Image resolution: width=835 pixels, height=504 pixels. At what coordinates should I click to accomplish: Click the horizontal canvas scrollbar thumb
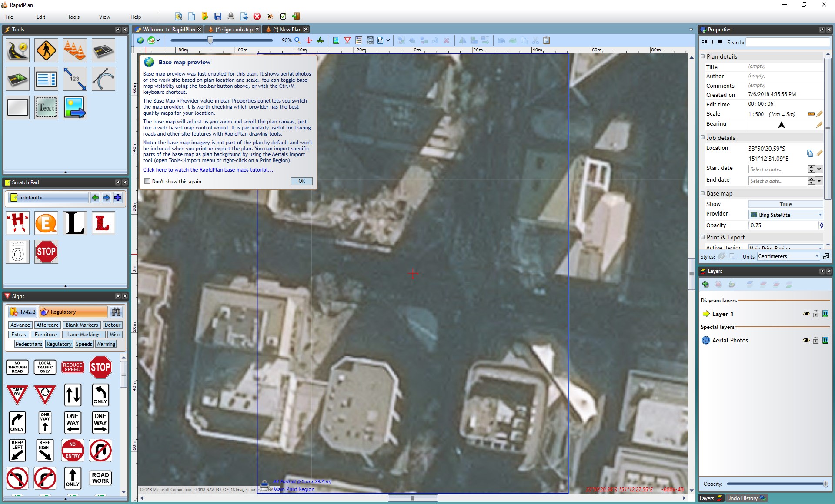click(x=413, y=498)
